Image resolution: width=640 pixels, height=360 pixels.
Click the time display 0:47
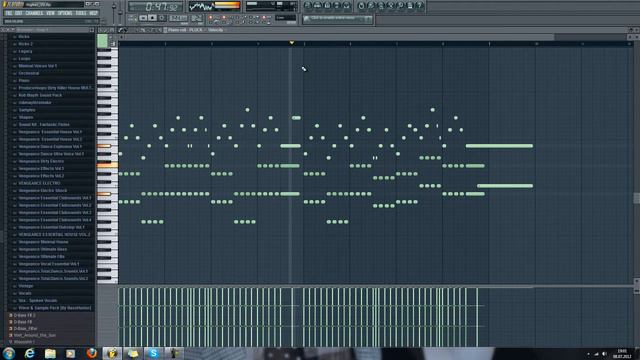coord(155,7)
